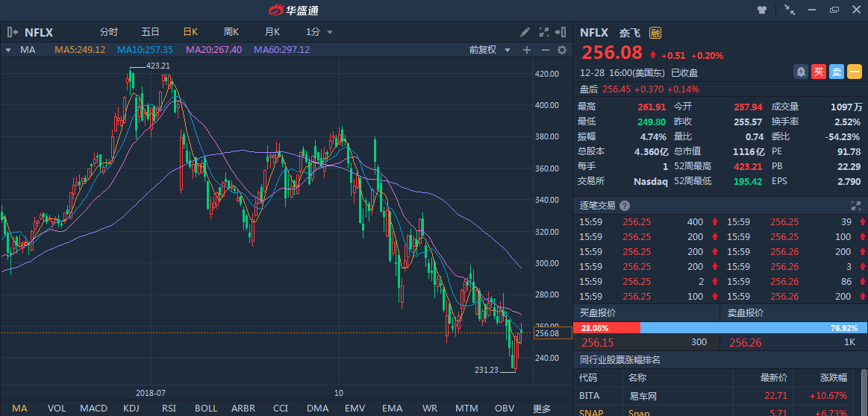Click the compact mode inward-arrows icon

(790, 10)
